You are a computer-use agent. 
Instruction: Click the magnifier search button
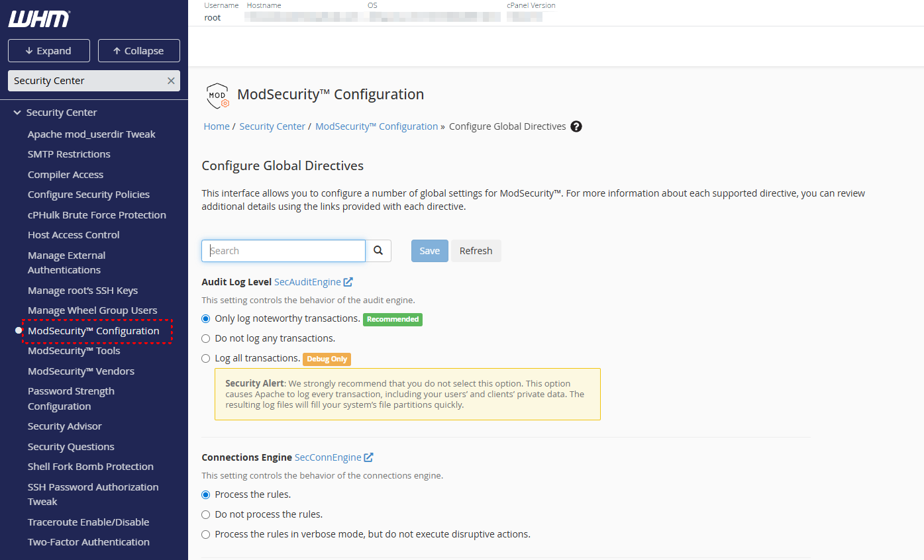[x=378, y=251]
